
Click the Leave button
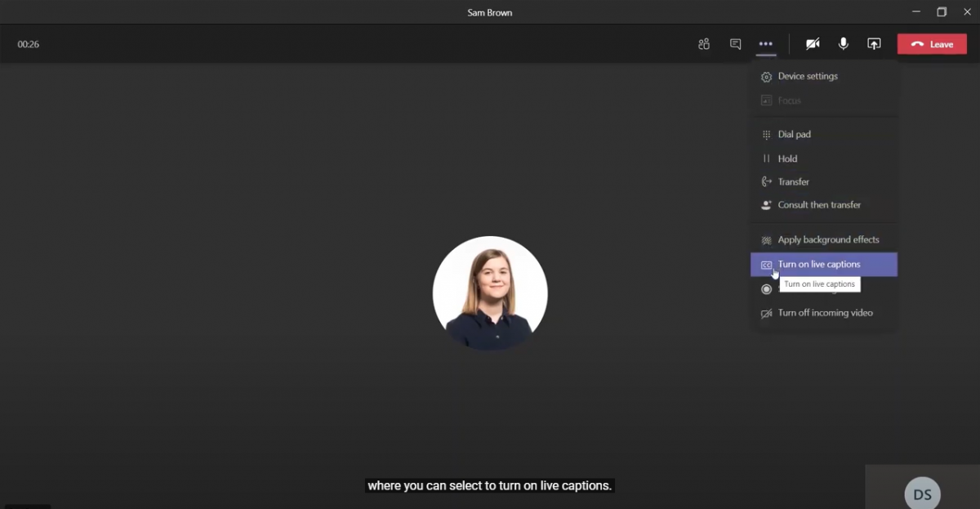932,44
